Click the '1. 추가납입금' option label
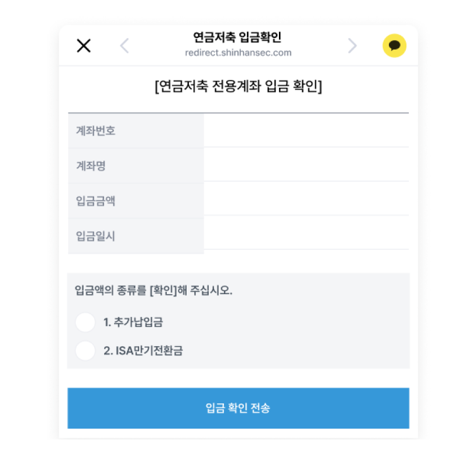 pyautogui.click(x=133, y=322)
